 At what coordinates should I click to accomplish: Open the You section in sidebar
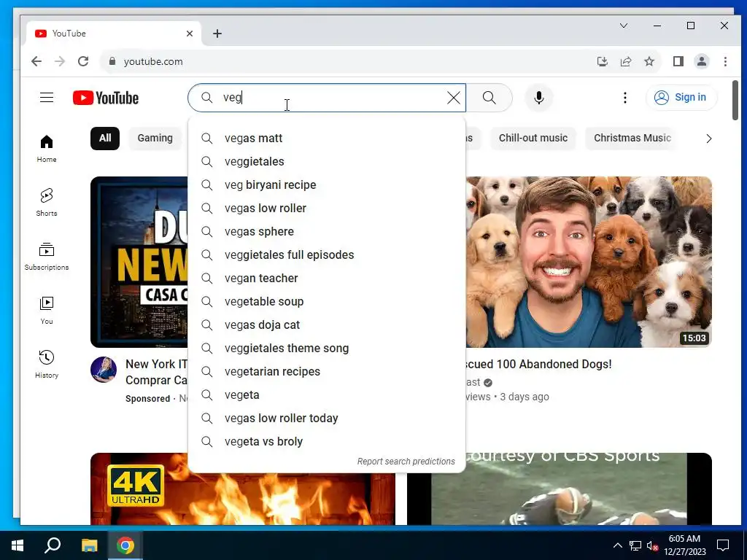click(47, 310)
